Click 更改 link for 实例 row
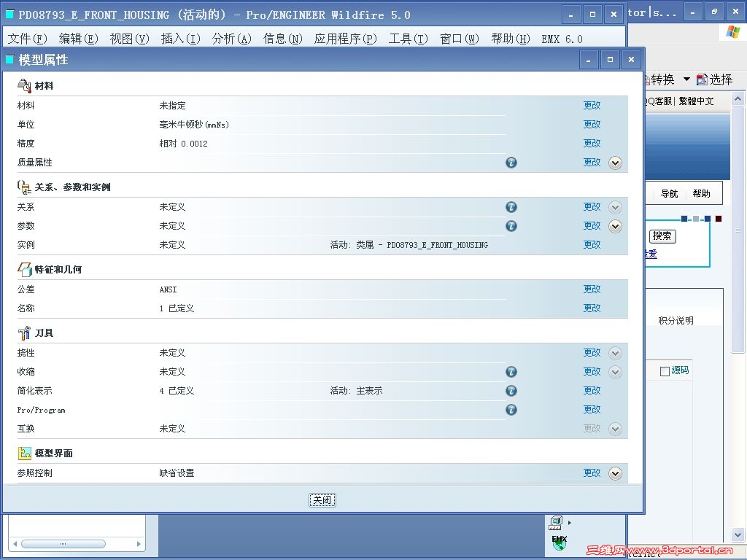This screenshot has width=747, height=560. pyautogui.click(x=592, y=245)
